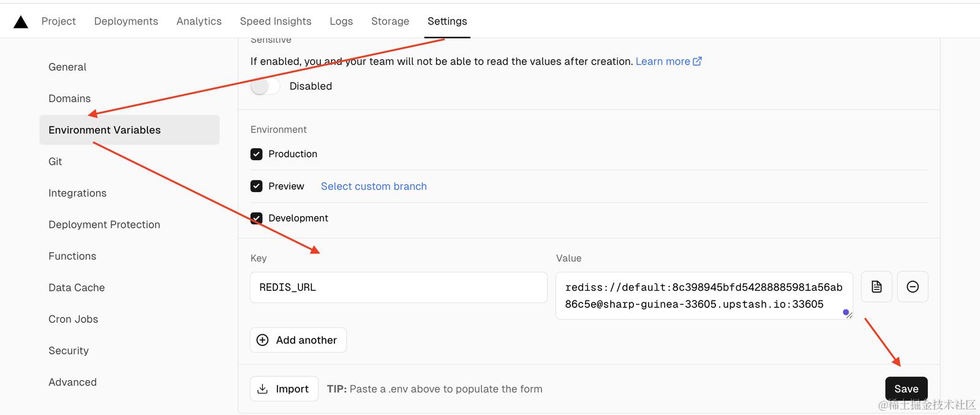Open Cron Jobs settings section
980x415 pixels.
[73, 319]
